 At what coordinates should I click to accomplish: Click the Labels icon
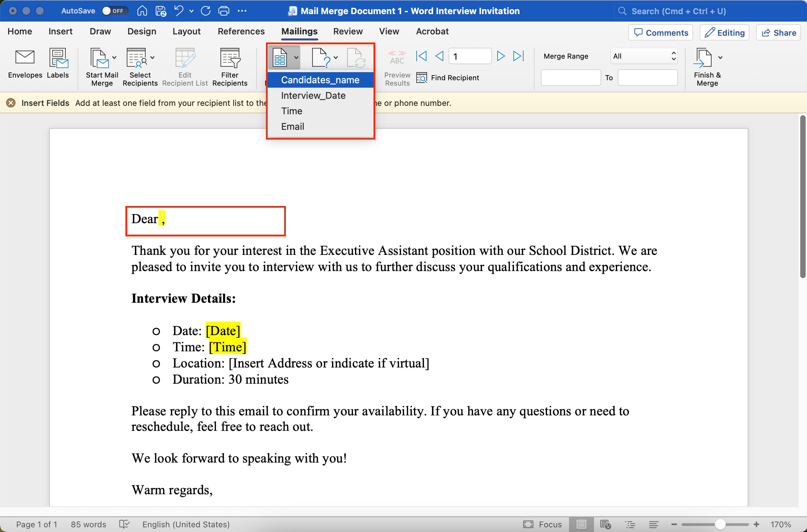(58, 58)
